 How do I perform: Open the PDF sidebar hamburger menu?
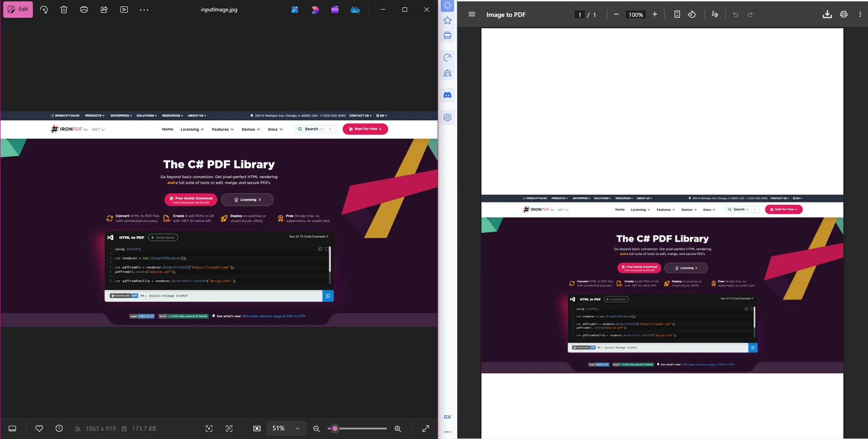point(471,14)
